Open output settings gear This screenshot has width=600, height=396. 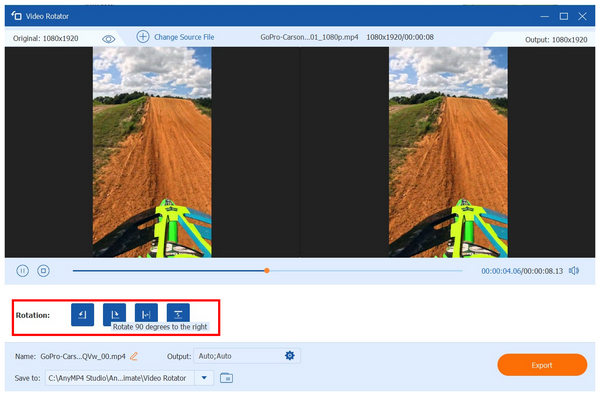tap(290, 355)
